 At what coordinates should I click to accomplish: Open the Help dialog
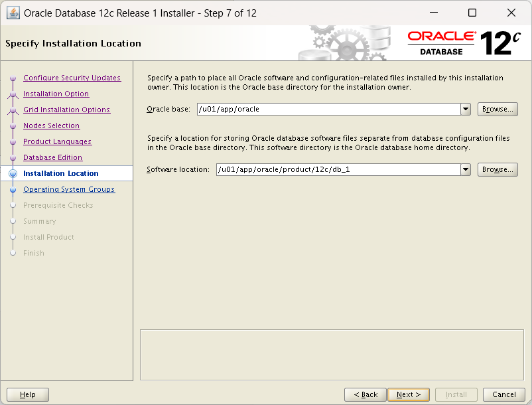[28, 394]
